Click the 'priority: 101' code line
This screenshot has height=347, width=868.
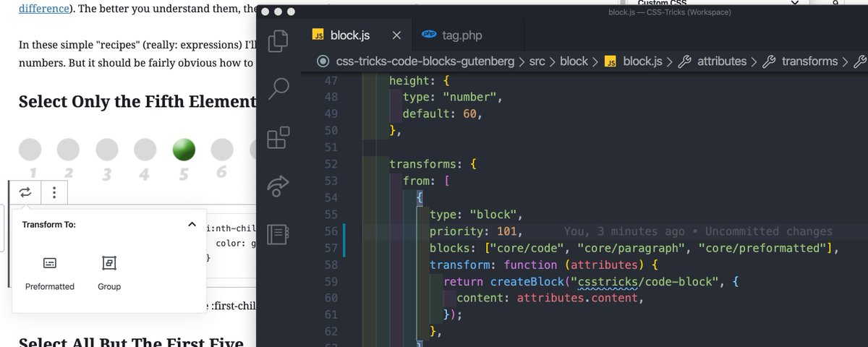click(477, 231)
